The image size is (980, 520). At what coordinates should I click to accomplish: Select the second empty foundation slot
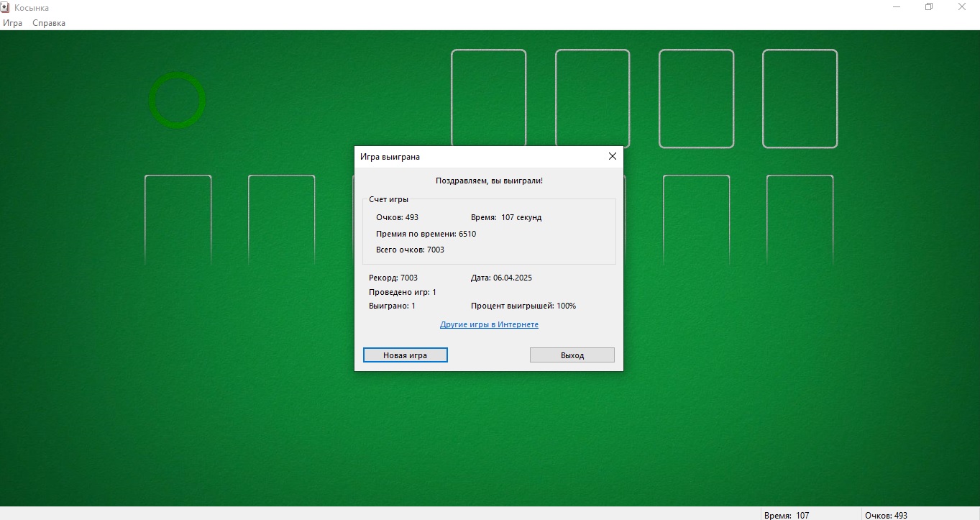coord(592,99)
